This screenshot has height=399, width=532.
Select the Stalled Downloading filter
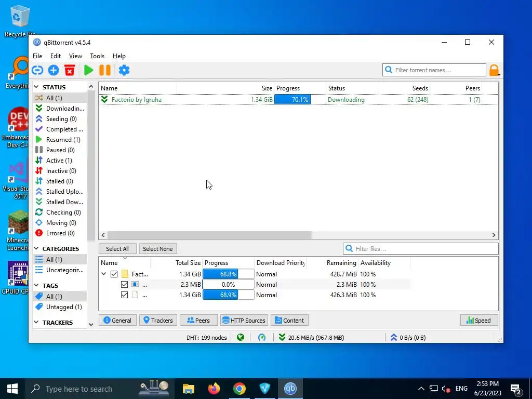tap(60, 202)
